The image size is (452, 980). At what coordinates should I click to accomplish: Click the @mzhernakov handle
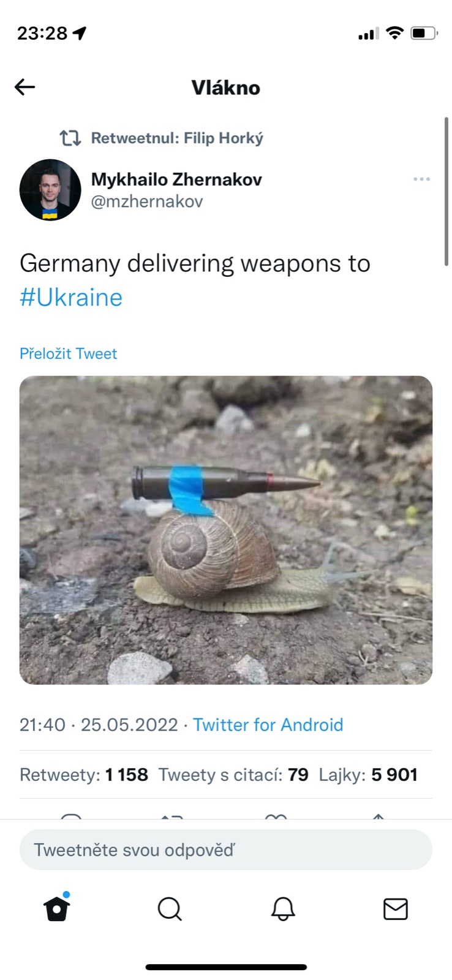[147, 202]
